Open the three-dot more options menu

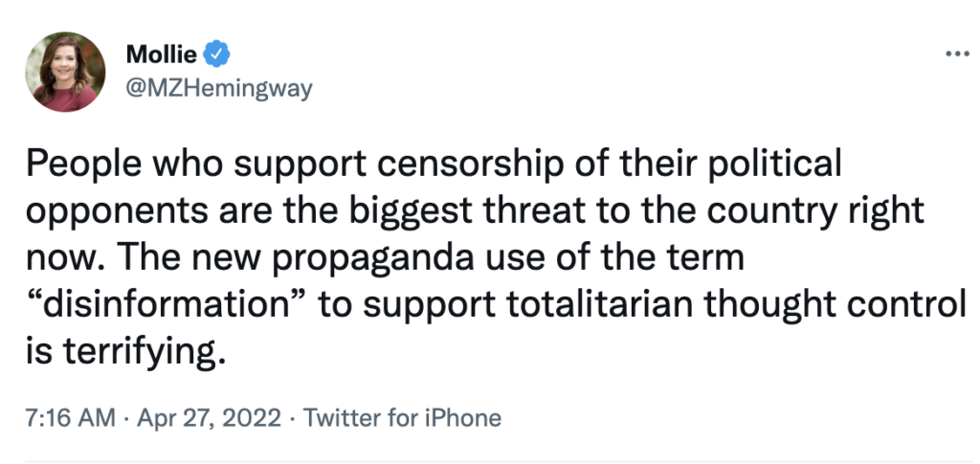[x=956, y=53]
